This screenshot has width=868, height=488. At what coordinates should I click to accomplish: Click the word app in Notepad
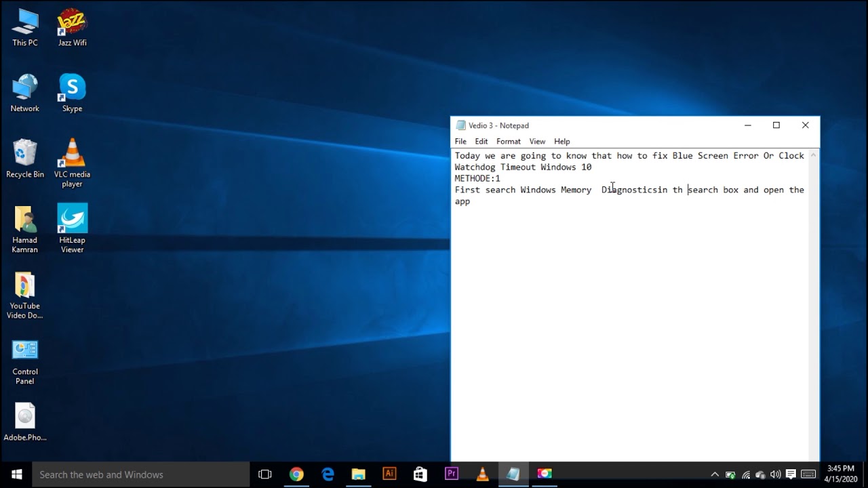tap(462, 202)
